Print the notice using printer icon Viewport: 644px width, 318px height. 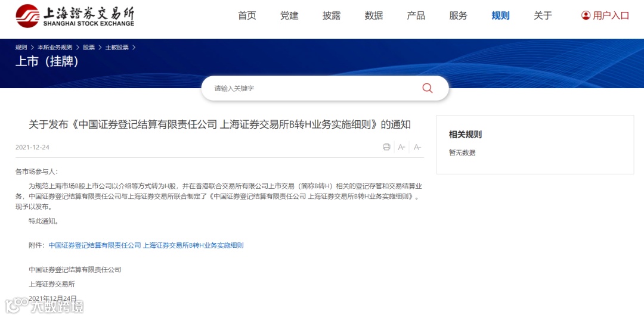click(x=386, y=147)
